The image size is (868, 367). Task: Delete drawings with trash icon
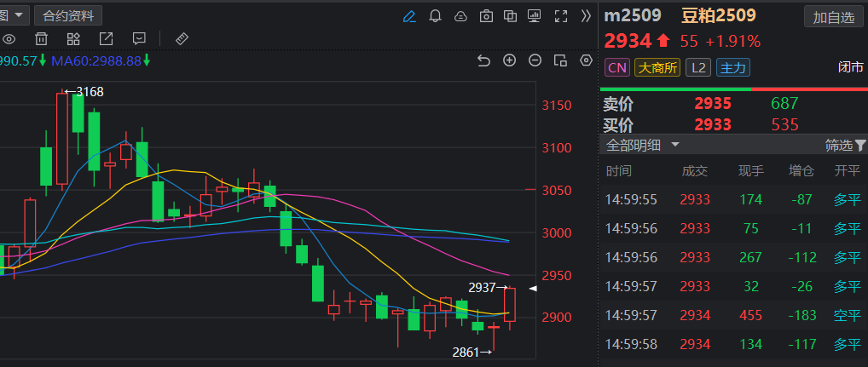[x=41, y=38]
